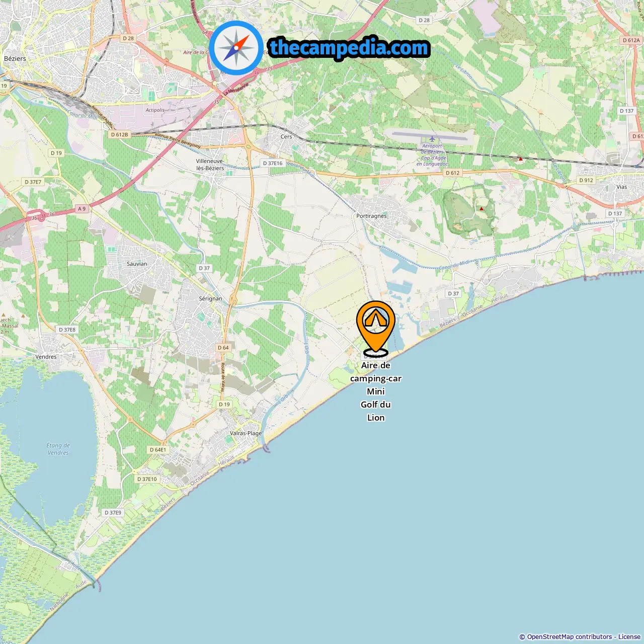Select the Vias town label

pyautogui.click(x=622, y=187)
